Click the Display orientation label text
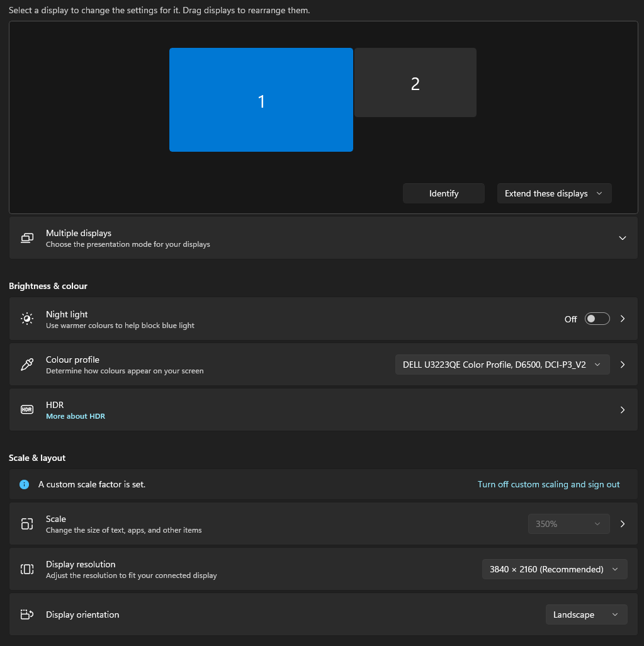This screenshot has width=644, height=646. click(82, 615)
